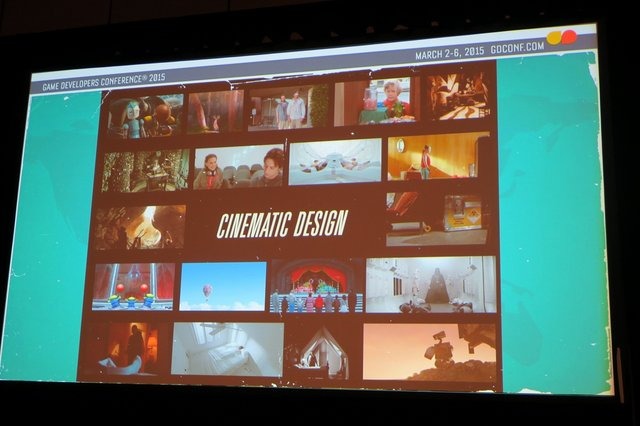Select the dark sepia interior thumbnail at top right
The height and width of the screenshot is (426, 640).
pos(459,97)
